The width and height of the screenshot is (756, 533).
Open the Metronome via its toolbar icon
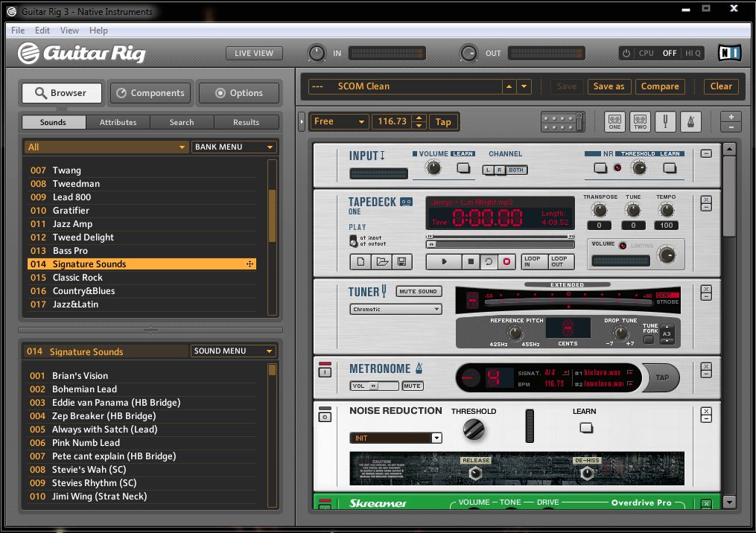click(x=689, y=121)
